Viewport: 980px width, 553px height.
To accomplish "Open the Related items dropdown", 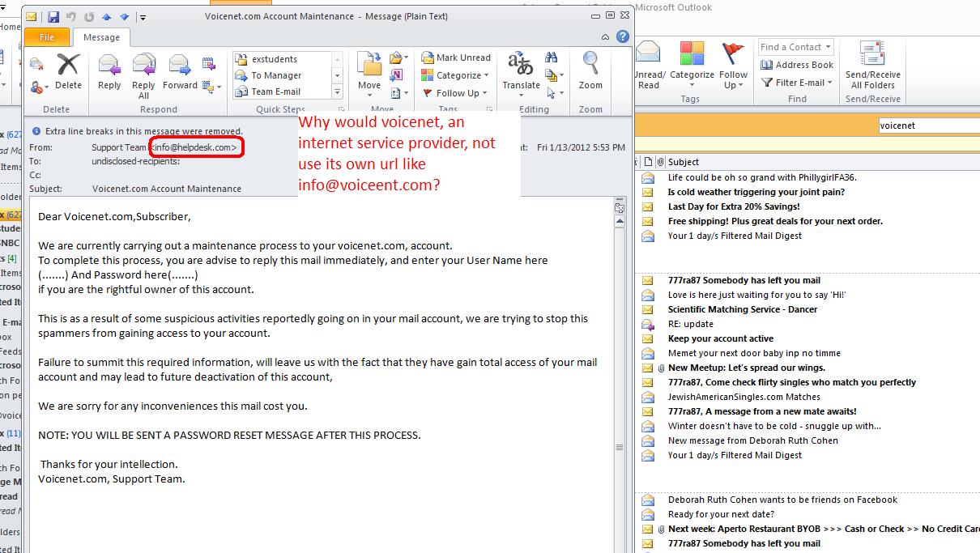I will click(555, 75).
